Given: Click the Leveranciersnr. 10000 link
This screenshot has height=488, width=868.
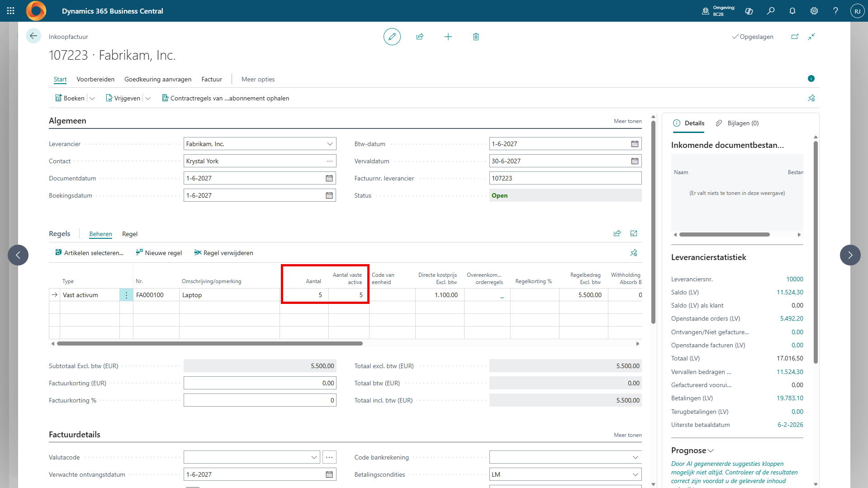Looking at the screenshot, I should [x=794, y=279].
